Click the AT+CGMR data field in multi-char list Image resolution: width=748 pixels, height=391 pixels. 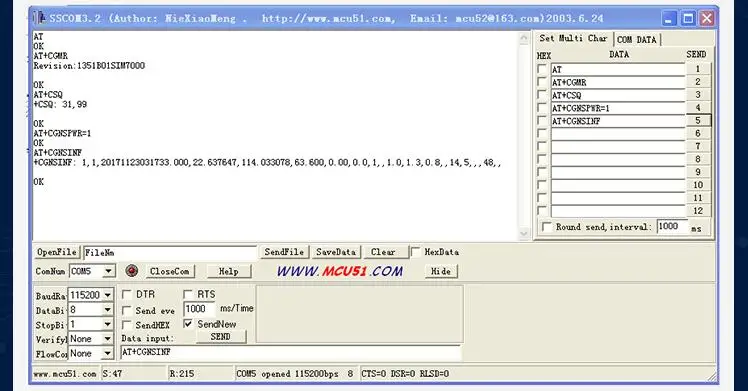(x=618, y=82)
